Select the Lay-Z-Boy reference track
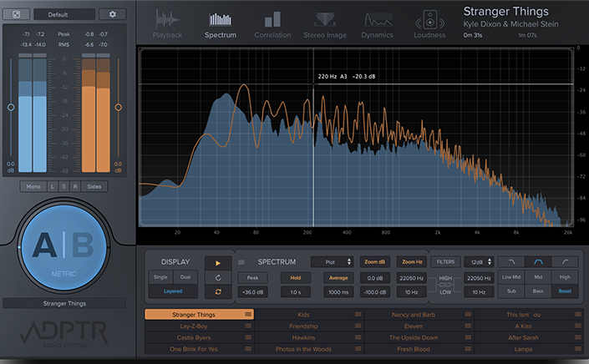The height and width of the screenshot is (364, 589). click(x=199, y=326)
